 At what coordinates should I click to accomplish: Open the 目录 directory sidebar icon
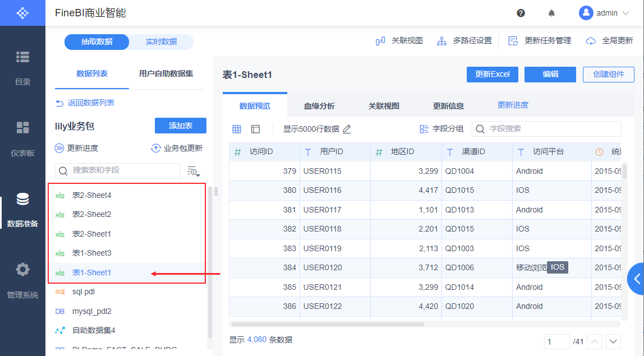point(22,57)
